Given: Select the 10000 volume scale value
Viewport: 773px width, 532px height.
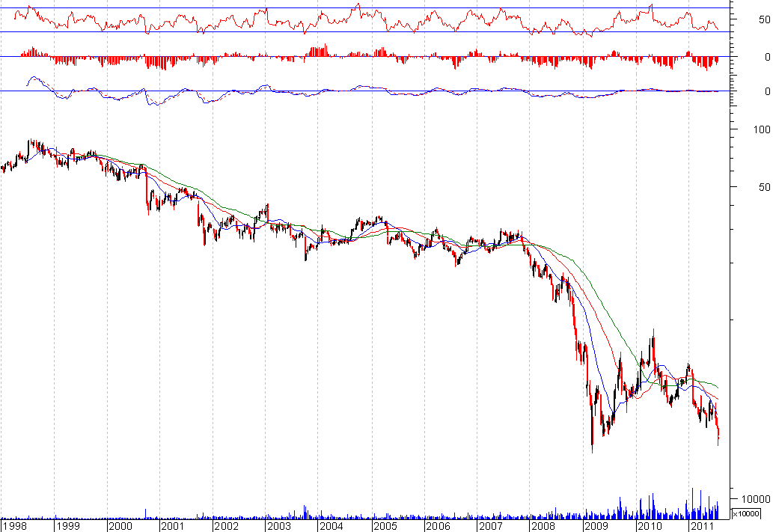Looking at the screenshot, I should [756, 500].
